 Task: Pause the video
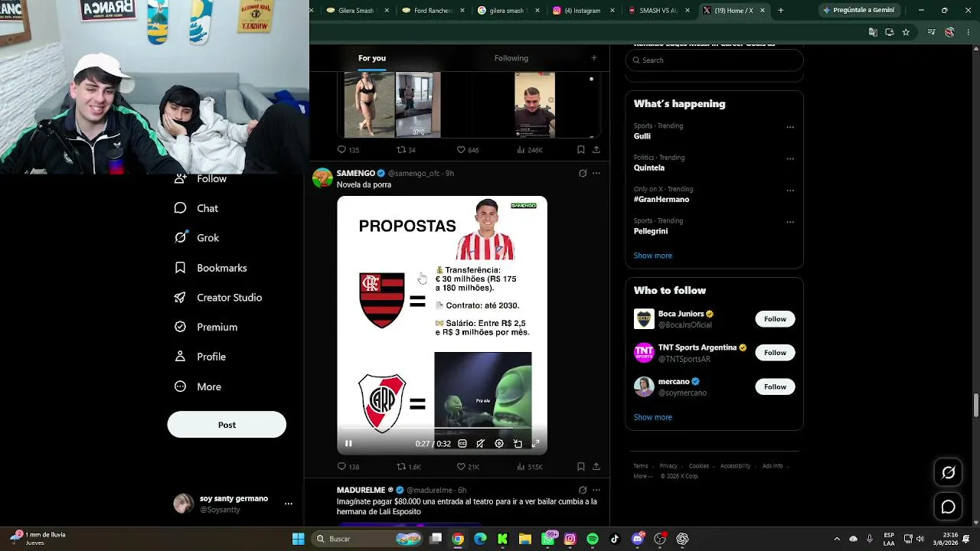(x=348, y=444)
